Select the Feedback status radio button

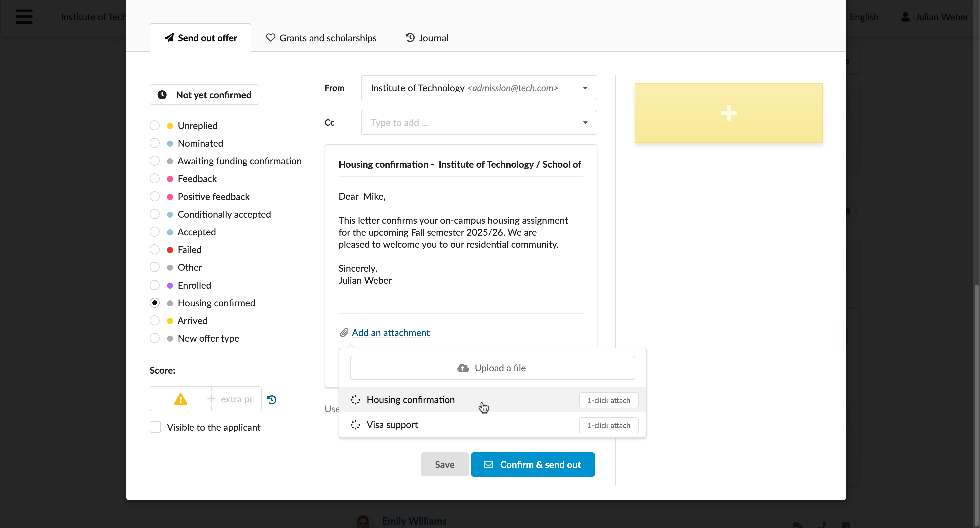(x=154, y=178)
